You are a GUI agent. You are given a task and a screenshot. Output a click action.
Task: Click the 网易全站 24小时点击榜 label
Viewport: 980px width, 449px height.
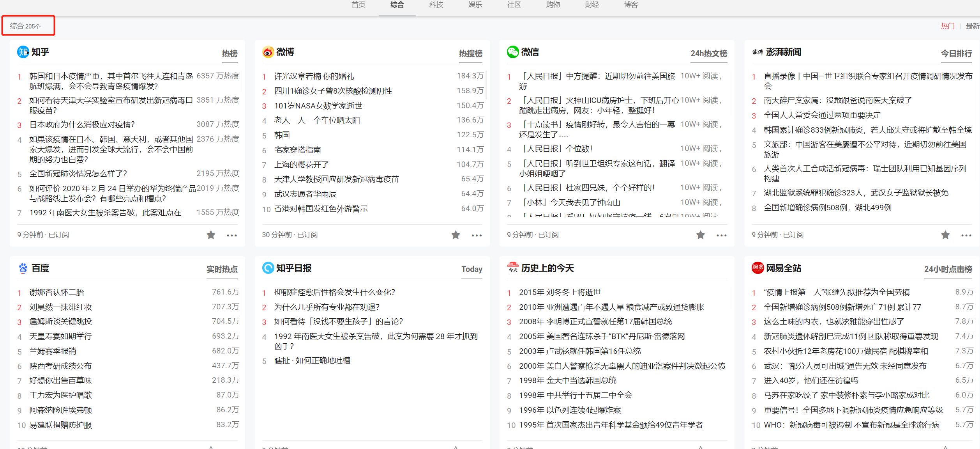[948, 269]
